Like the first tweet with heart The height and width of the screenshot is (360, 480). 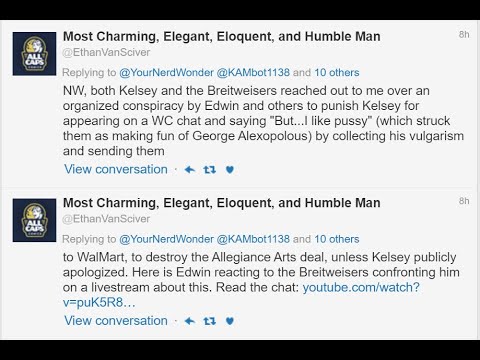pos(230,170)
